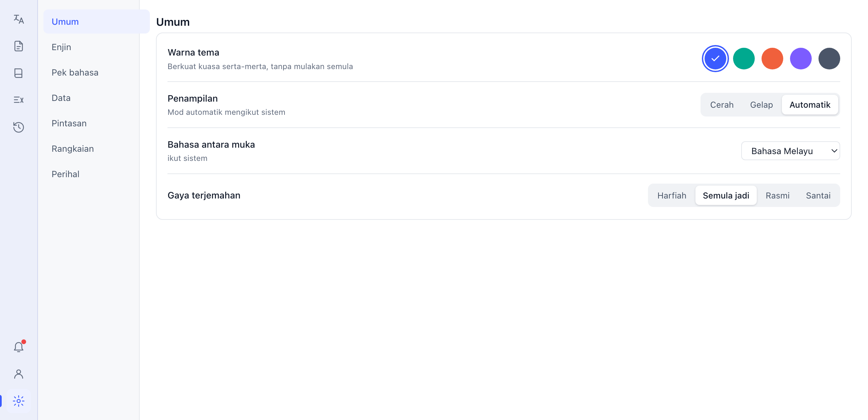Open notifications bell icon
Screen dimensions: 868x420
pyautogui.click(x=19, y=347)
